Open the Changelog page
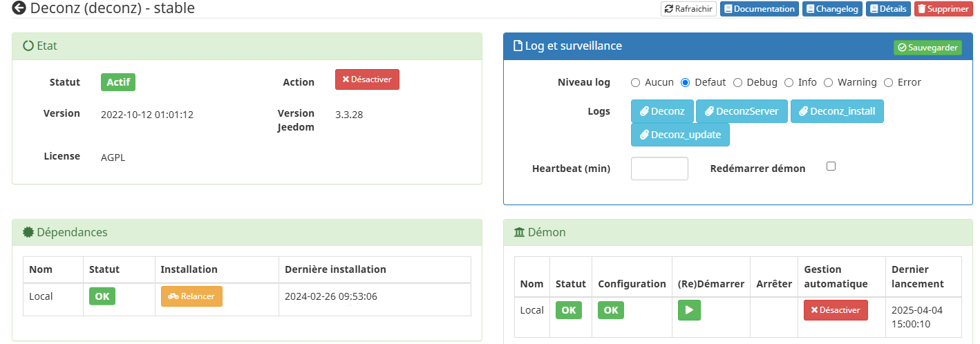This screenshot has height=344, width=980. [832, 9]
